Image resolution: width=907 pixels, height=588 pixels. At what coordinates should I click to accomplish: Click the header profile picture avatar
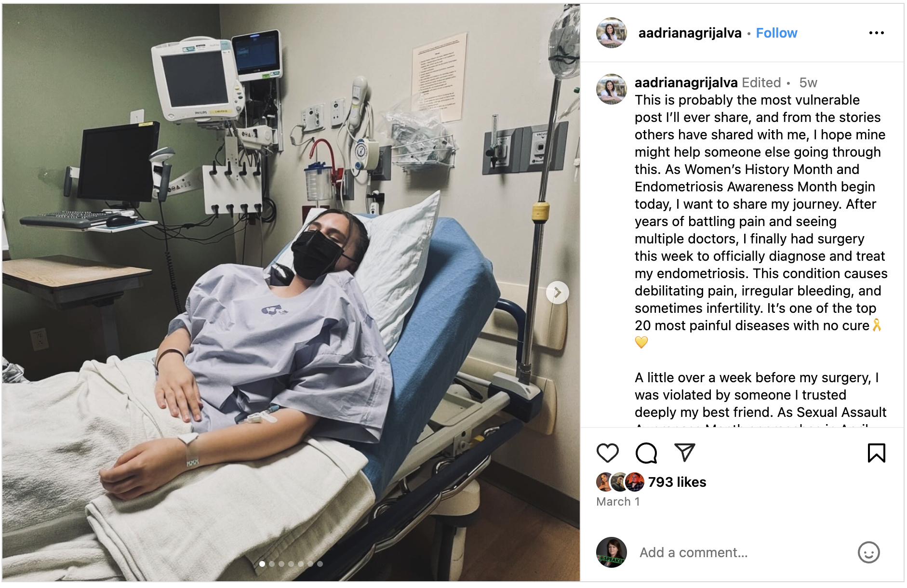612,33
